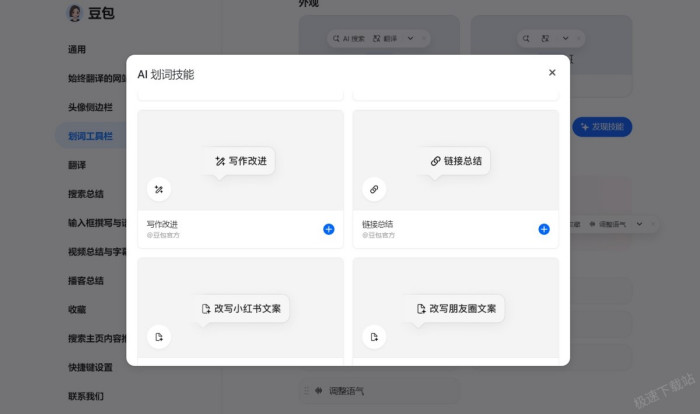700x414 pixels.
Task: Click @豆包官方 under the 链接总结 title
Action: click(x=378, y=235)
